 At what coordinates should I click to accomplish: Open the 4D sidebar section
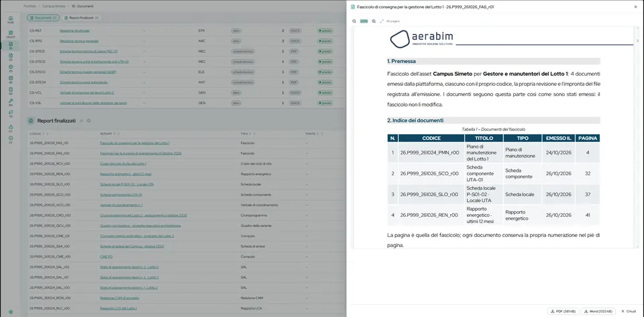(11, 79)
